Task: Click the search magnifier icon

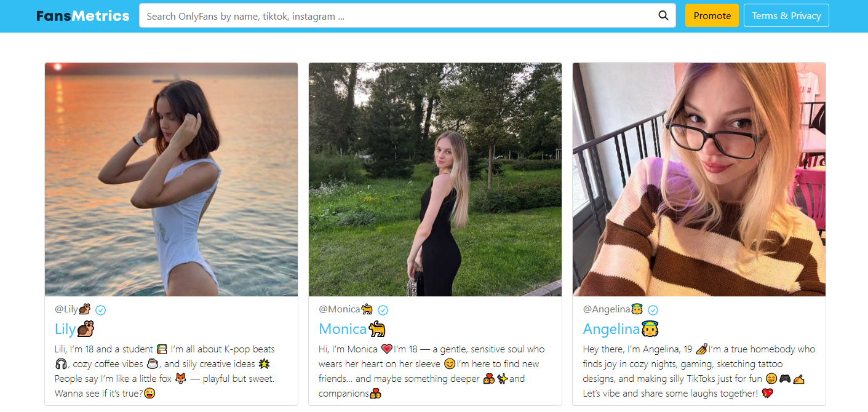Action: 663,16
